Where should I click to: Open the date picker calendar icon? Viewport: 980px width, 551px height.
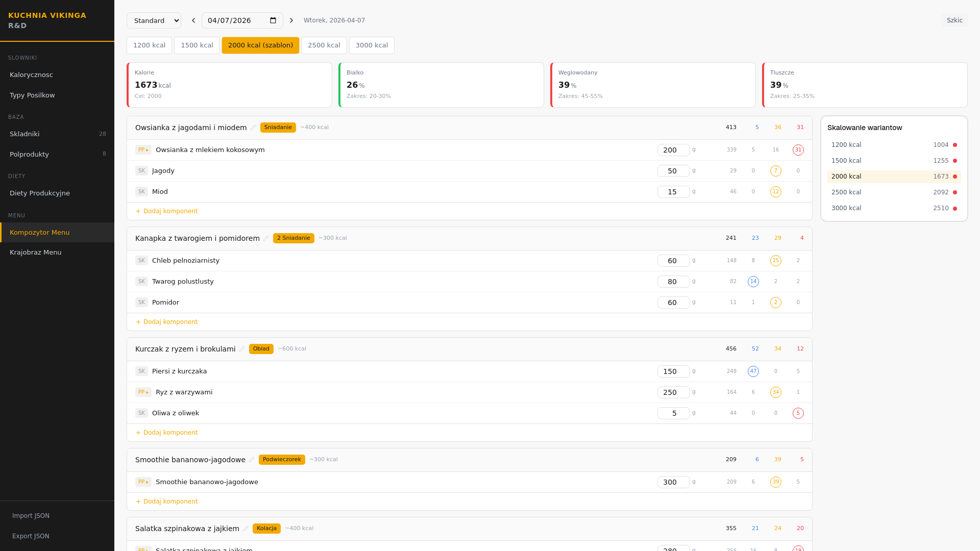click(x=273, y=20)
